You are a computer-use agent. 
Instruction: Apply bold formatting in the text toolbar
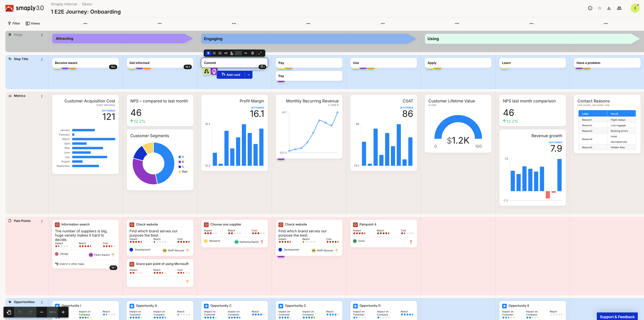(208, 53)
